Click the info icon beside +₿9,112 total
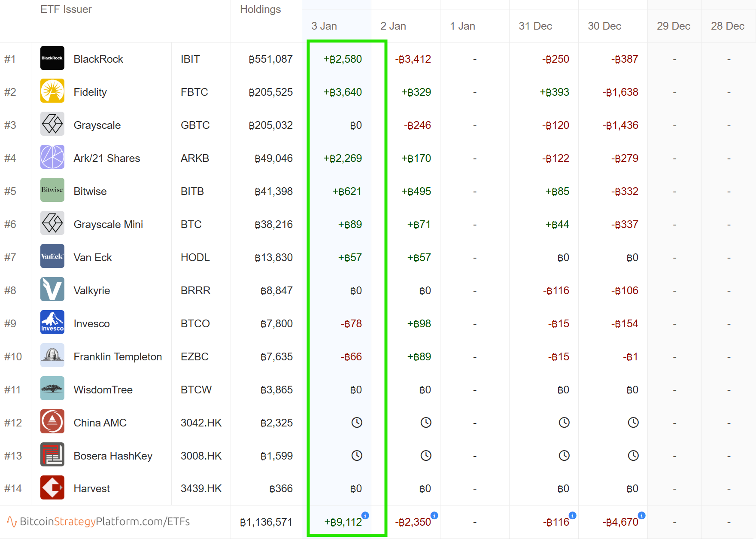 coord(365,515)
